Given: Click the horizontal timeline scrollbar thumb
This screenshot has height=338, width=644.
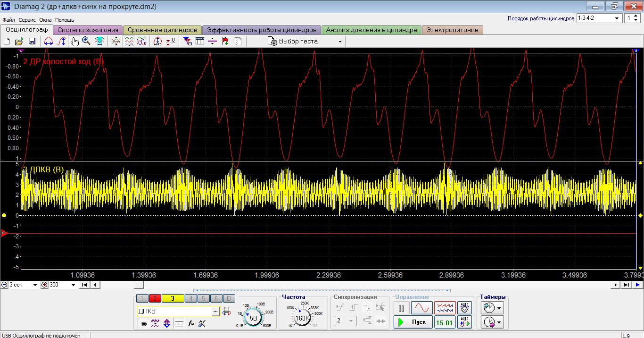Looking at the screenshot, I should pos(139,285).
